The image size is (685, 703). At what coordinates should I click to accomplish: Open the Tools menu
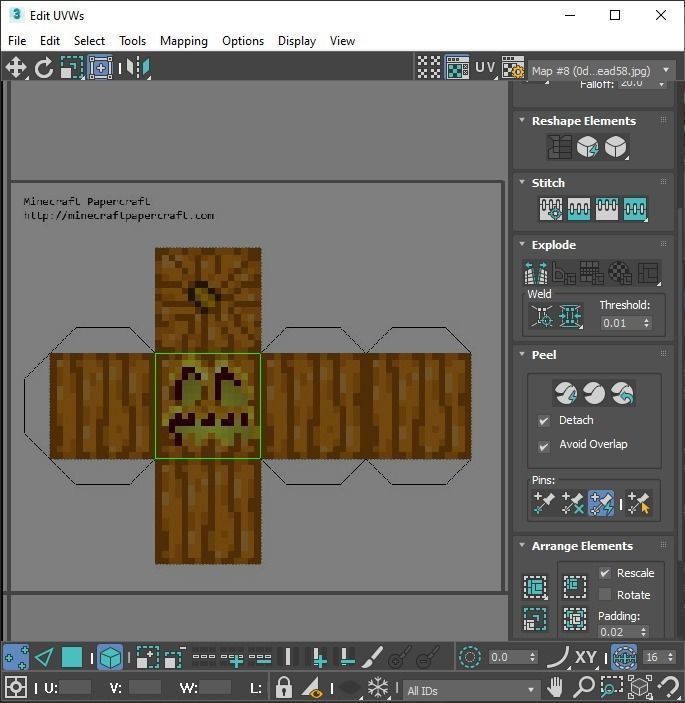point(132,41)
